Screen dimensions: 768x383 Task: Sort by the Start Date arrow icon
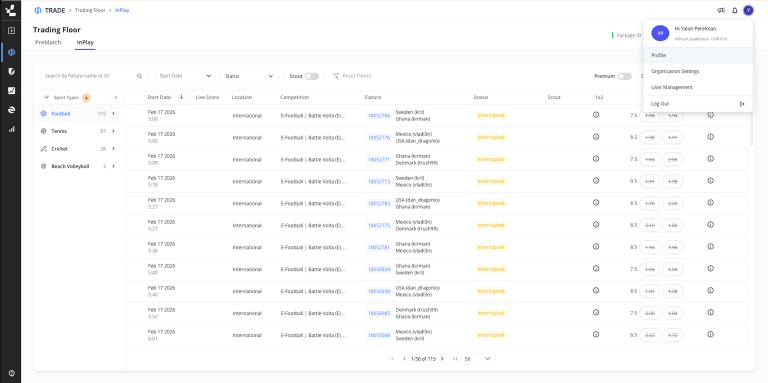coord(182,97)
